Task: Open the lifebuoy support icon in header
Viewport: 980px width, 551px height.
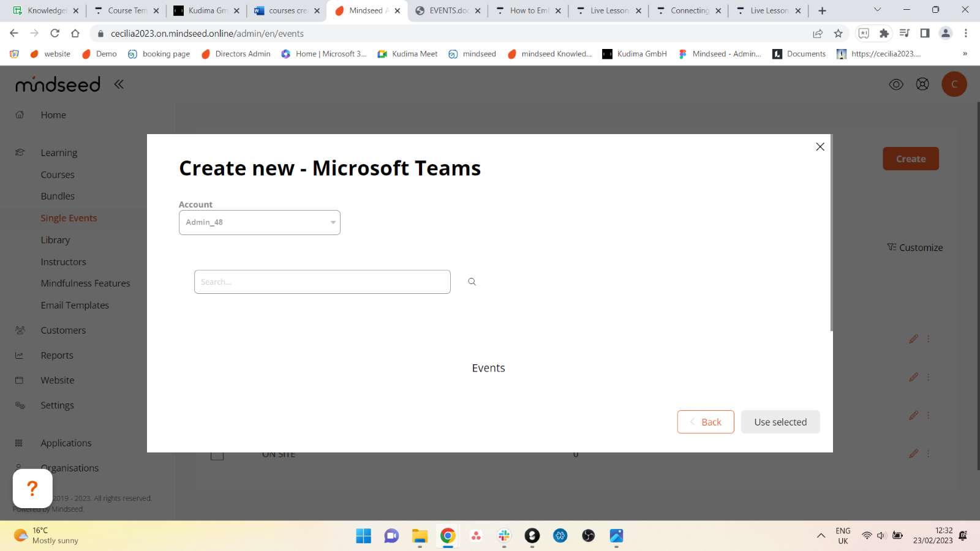Action: [x=922, y=84]
